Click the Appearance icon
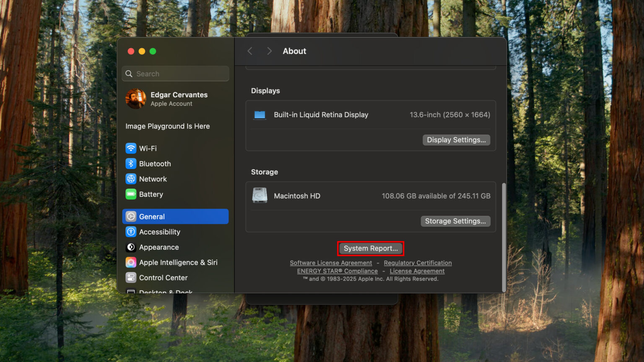This screenshot has height=362, width=644. (131, 247)
